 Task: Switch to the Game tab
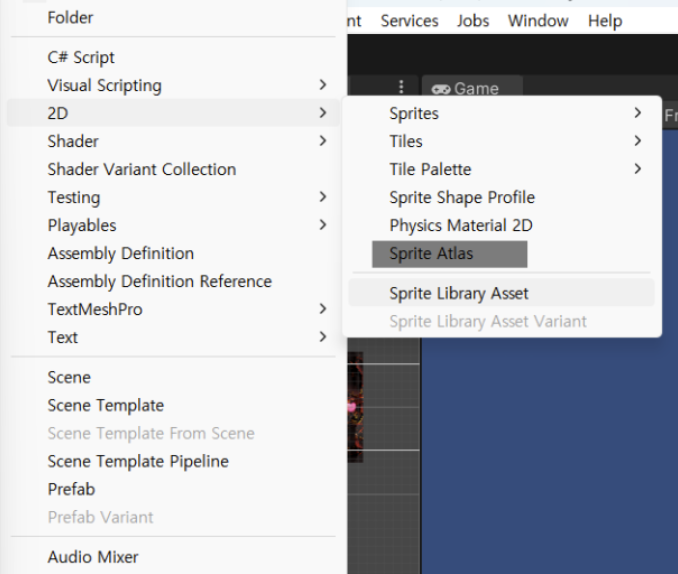[472, 88]
